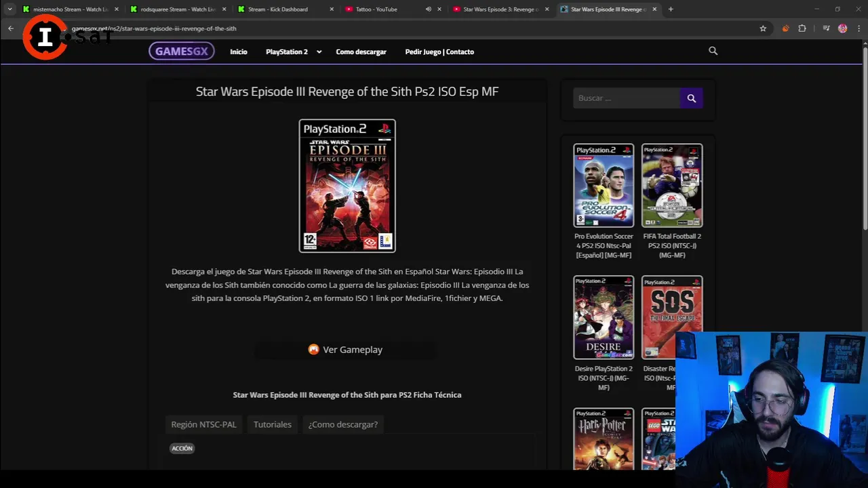Screen dimensions: 868x488
Task: Open the media controls music-list icon
Action: pyautogui.click(x=826, y=28)
